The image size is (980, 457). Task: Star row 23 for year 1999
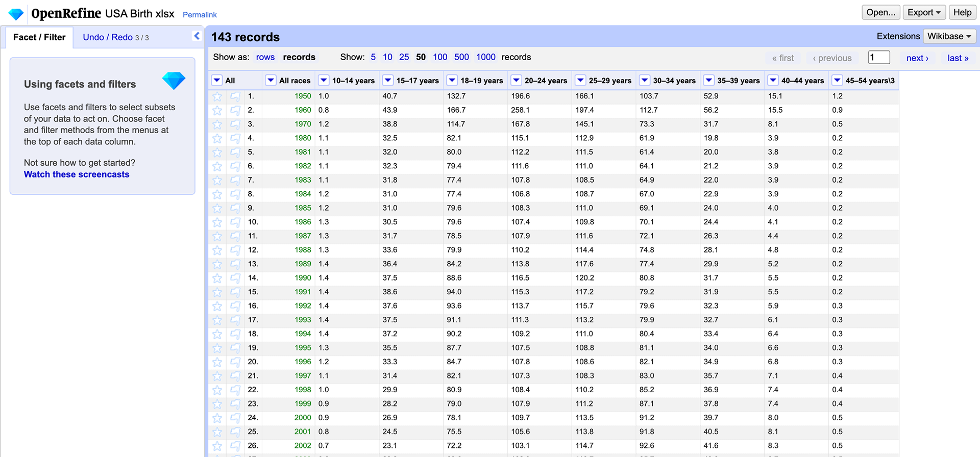click(217, 404)
